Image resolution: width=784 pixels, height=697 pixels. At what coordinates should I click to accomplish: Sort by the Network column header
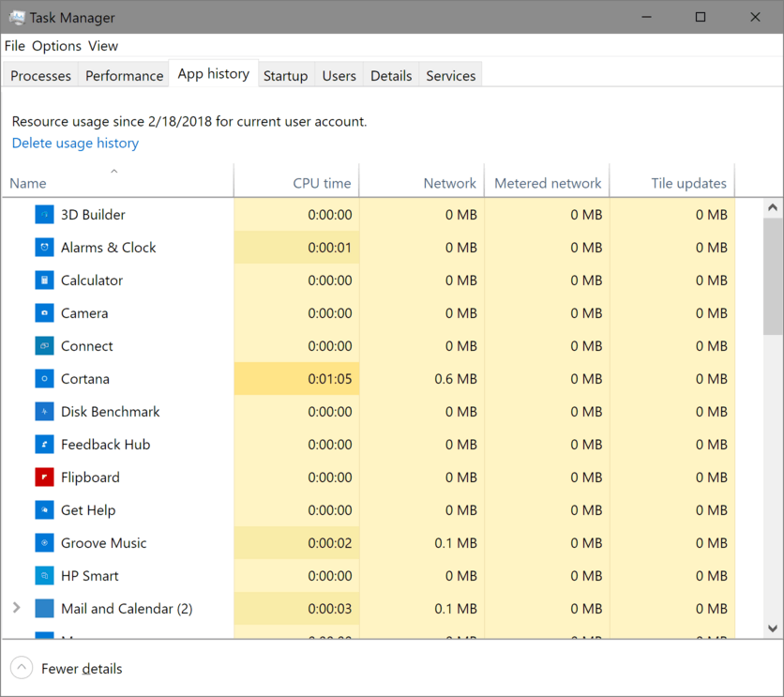[421, 180]
